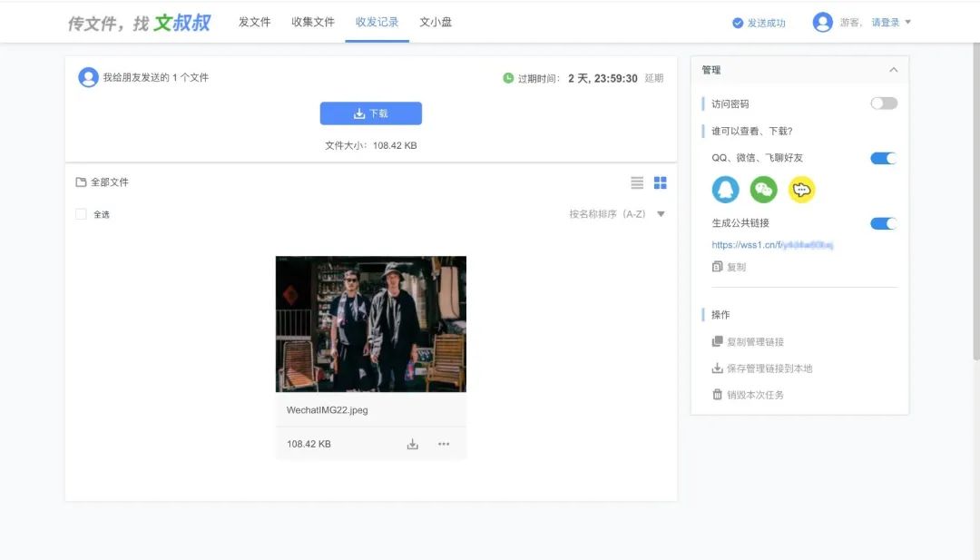
Task: Enable the 访问密码 access password toggle
Action: (x=883, y=103)
